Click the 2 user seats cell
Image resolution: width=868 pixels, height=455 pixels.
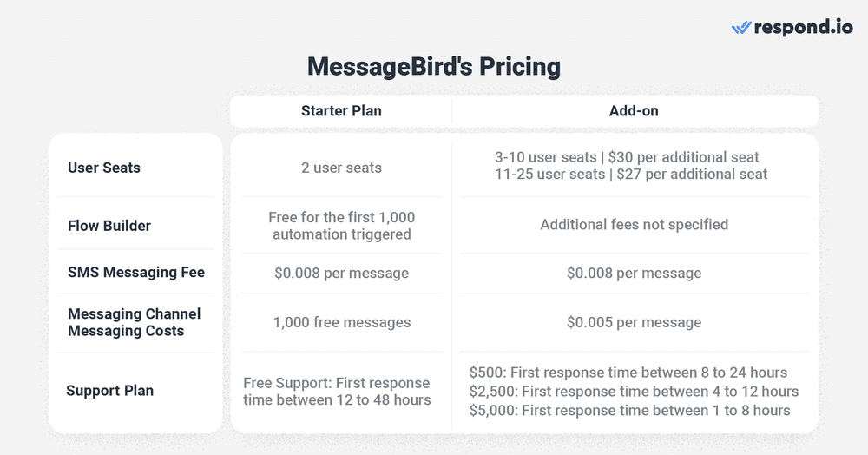pyautogui.click(x=341, y=168)
